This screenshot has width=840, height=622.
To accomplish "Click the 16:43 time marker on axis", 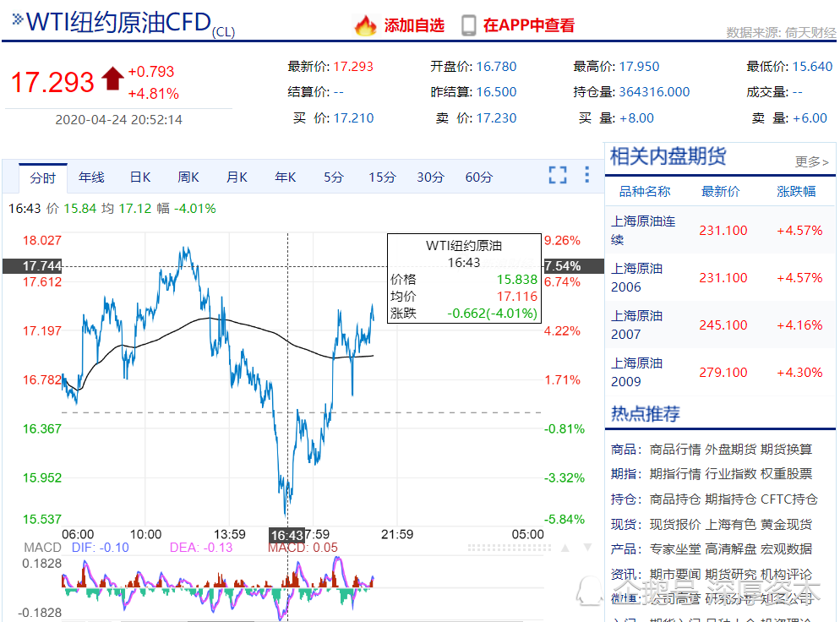I will (x=287, y=535).
